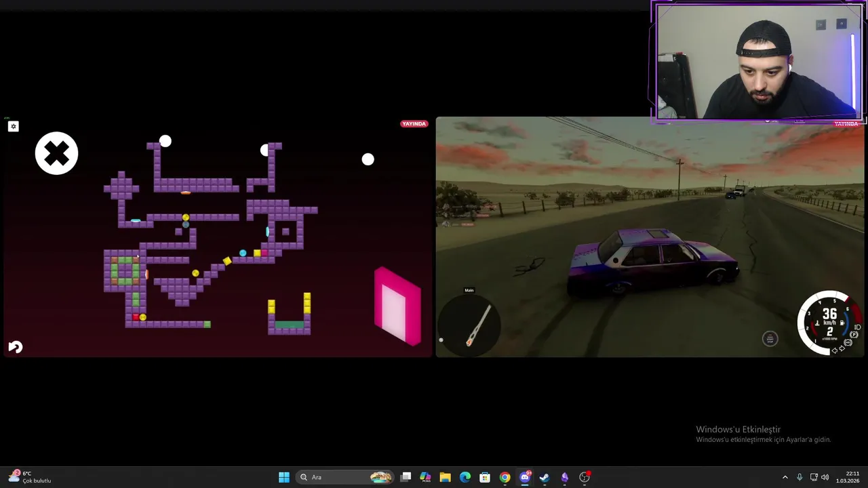The image size is (868, 488).
Task: Click the white ball near top-right of puzzle
Action: (368, 159)
